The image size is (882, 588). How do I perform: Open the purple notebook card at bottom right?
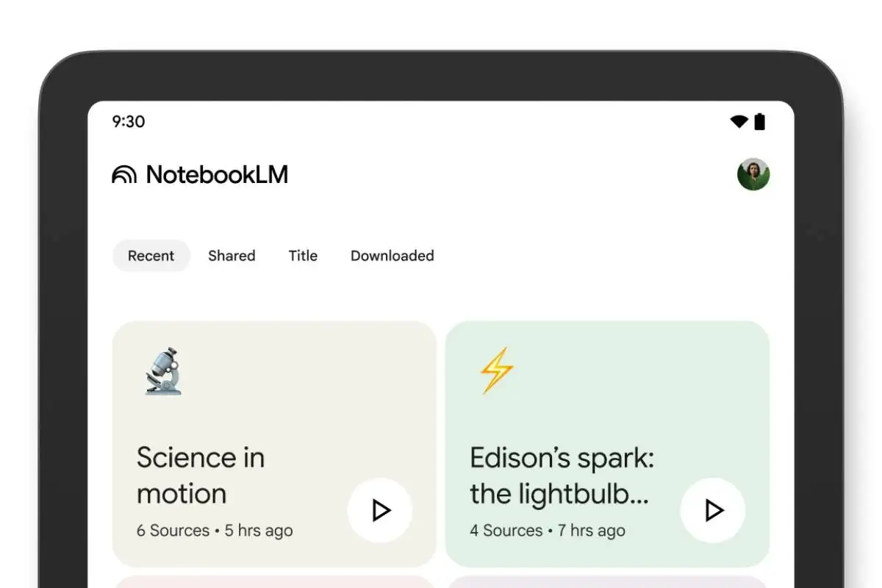(607, 581)
